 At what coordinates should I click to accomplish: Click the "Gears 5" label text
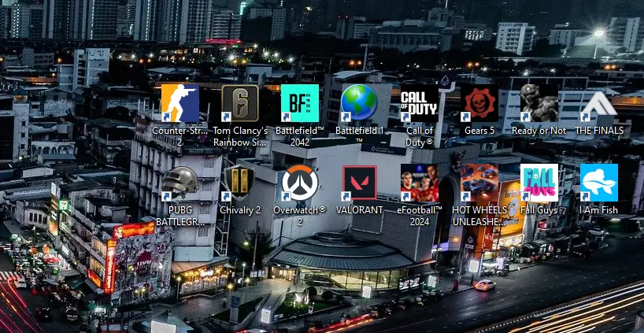click(x=479, y=131)
